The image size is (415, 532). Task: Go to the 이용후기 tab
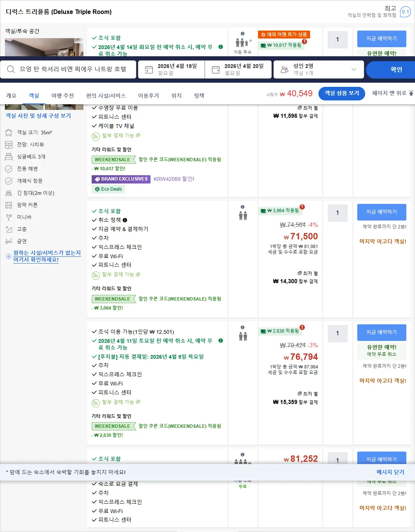tap(149, 96)
